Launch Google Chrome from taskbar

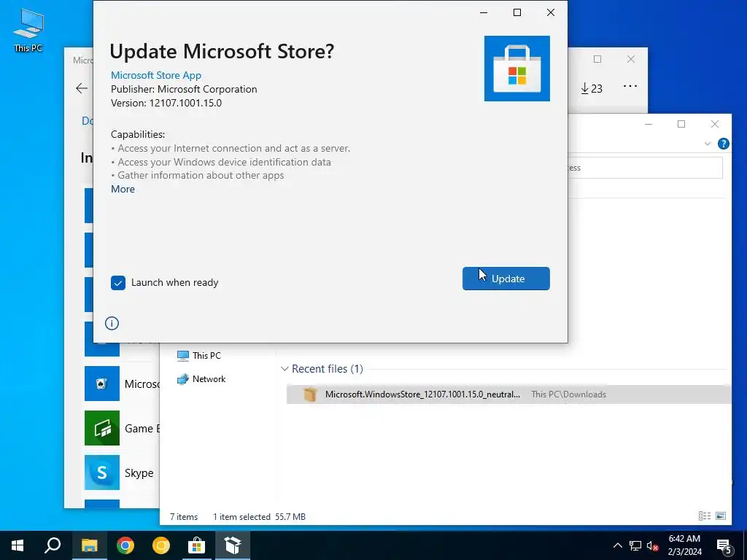pyautogui.click(x=125, y=545)
